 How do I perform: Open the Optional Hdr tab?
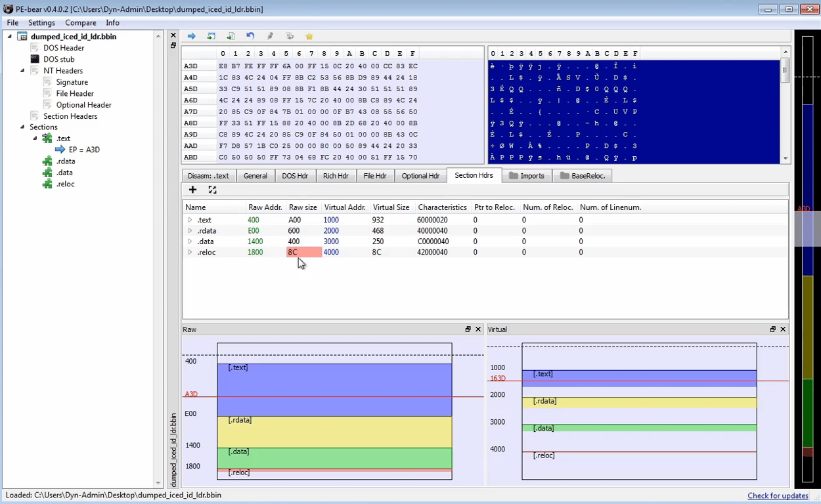(420, 176)
